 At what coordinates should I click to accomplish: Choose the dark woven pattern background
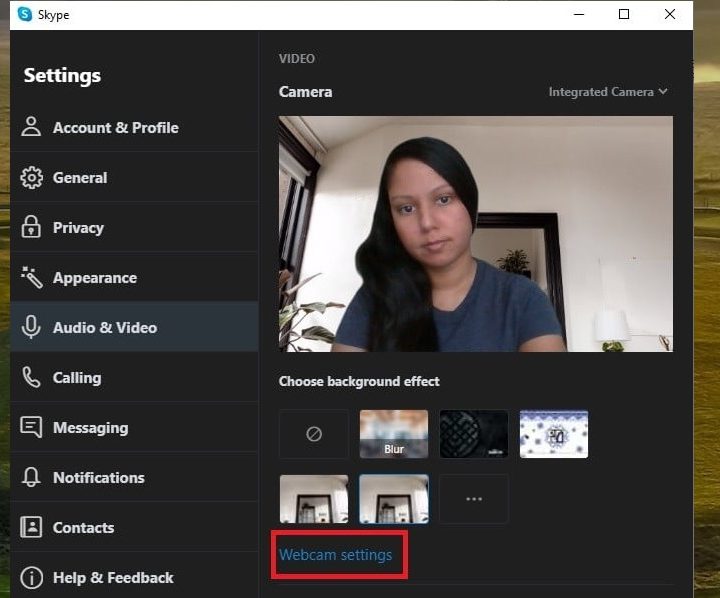click(474, 434)
